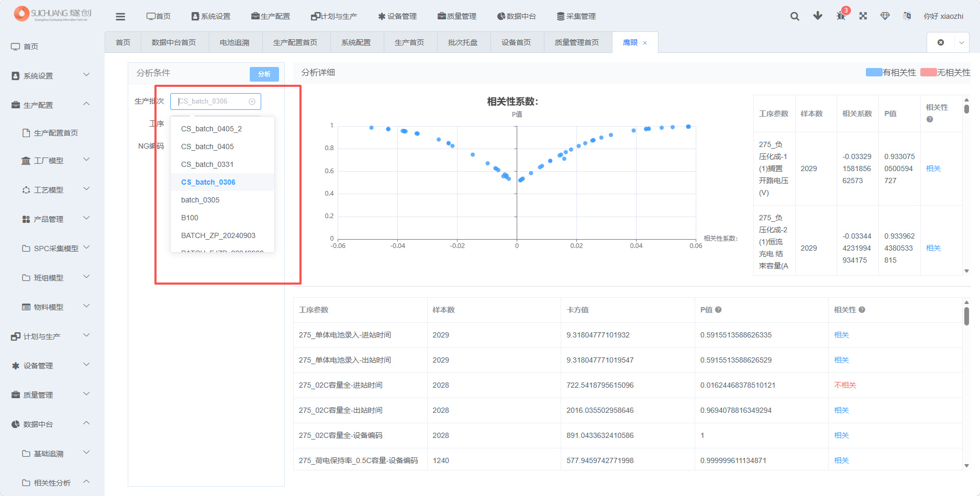Click the SUCHUANG 燧创 logo
This screenshot has height=496, width=980.
[52, 14]
